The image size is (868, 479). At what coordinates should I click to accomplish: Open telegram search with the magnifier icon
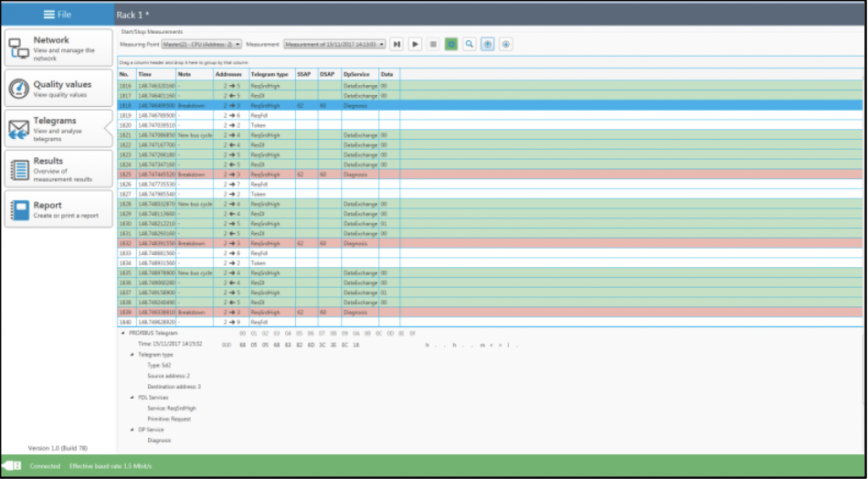pyautogui.click(x=469, y=44)
